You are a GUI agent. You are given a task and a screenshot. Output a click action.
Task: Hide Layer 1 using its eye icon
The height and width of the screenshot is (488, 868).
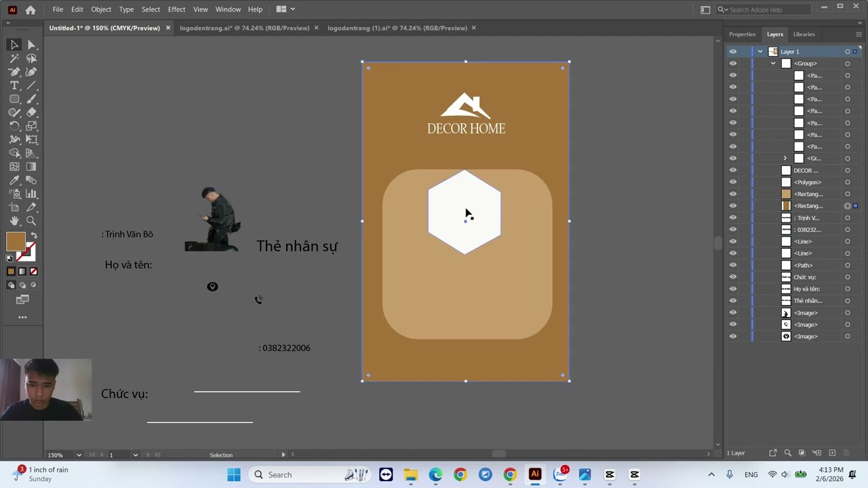tap(732, 52)
